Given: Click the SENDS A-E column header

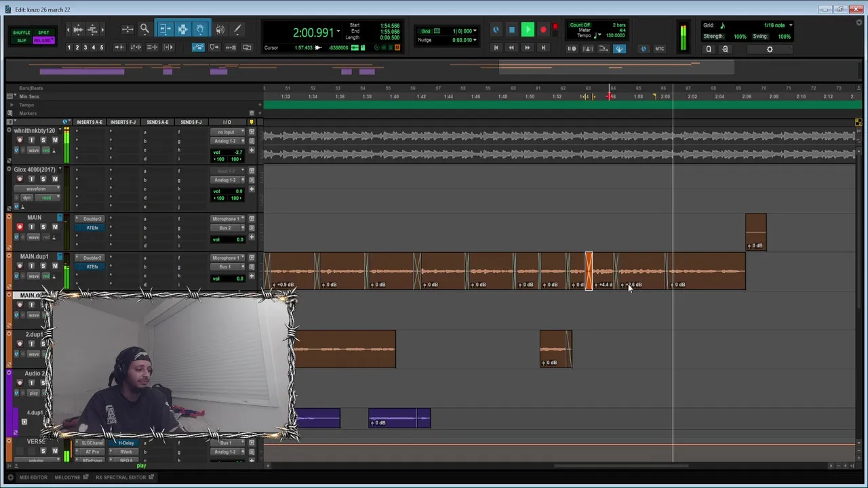Looking at the screenshot, I should pos(157,122).
